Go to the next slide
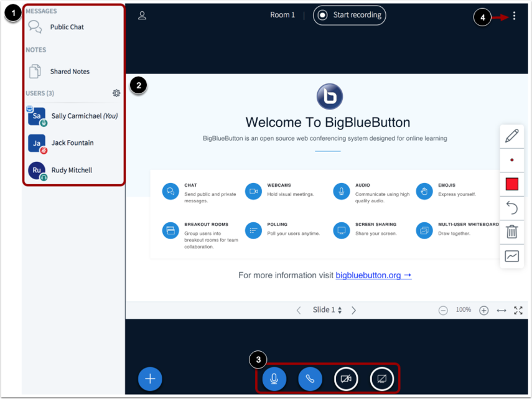This screenshot has width=532, height=399. point(353,310)
